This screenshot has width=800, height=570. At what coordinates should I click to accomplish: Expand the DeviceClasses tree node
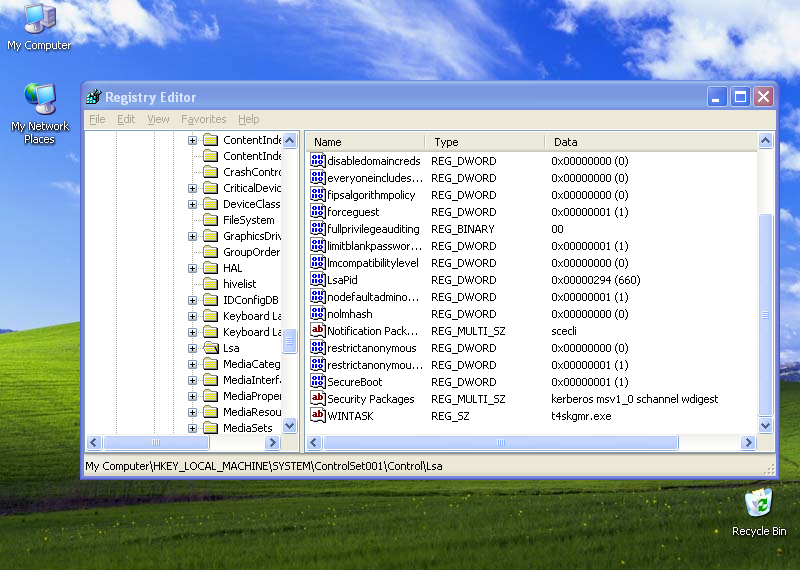[192, 204]
